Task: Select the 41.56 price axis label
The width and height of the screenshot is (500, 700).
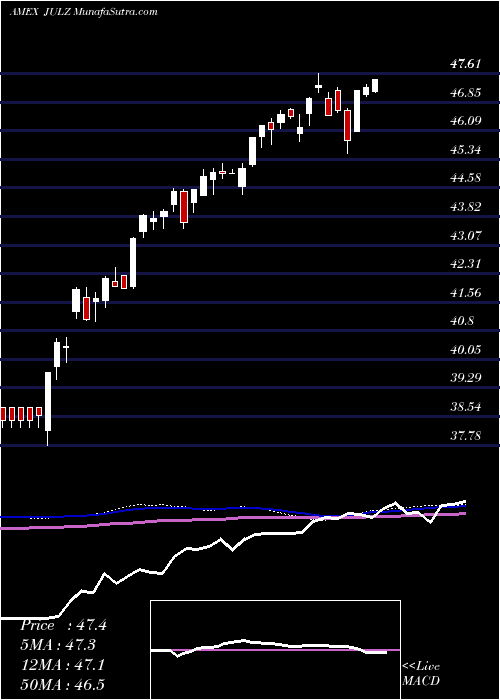Action: [465, 292]
